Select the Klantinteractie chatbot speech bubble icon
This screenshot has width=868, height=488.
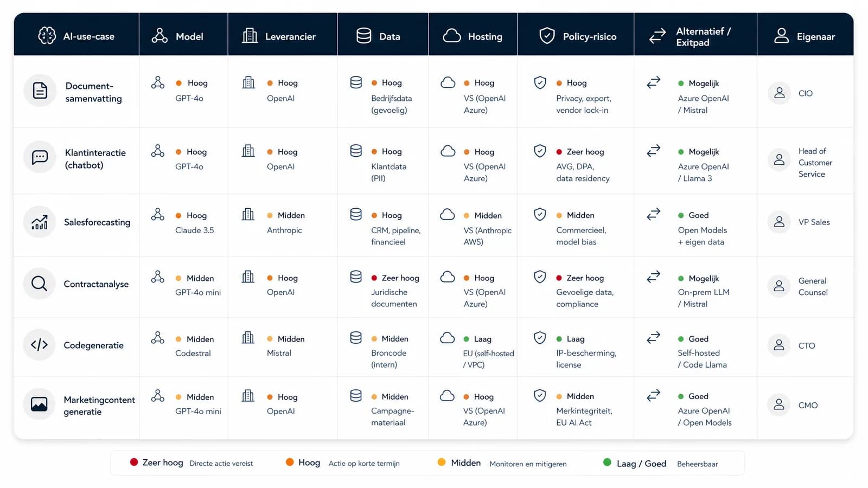[x=40, y=157]
